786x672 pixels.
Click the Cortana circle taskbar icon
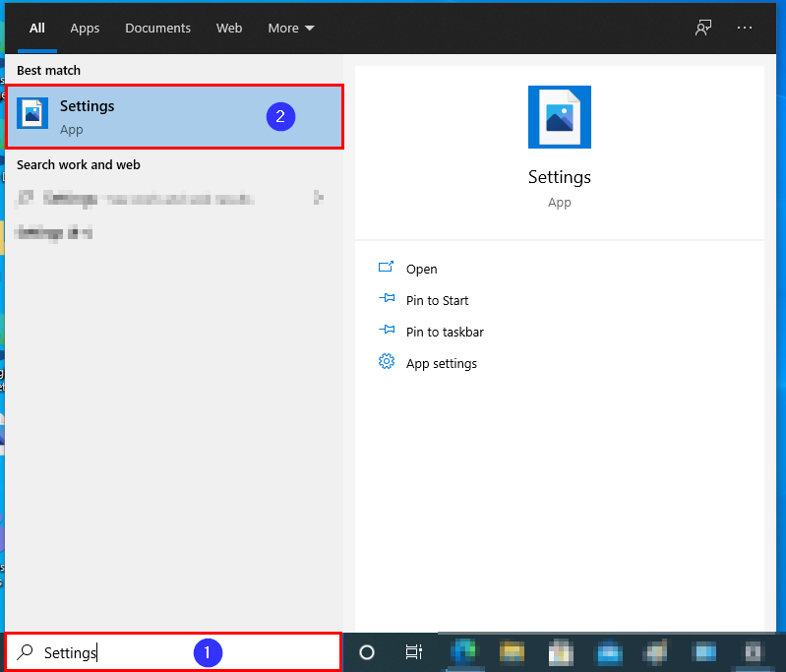coord(367,652)
